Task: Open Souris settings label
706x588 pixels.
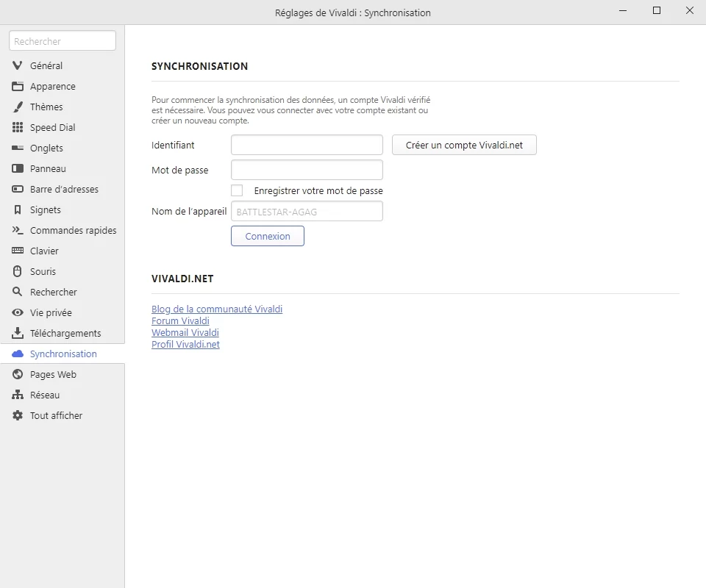Action: pyautogui.click(x=43, y=272)
